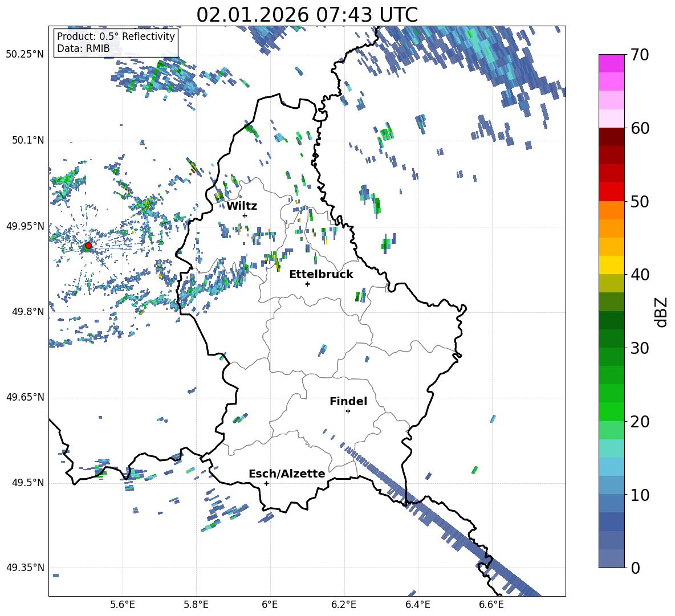Viewport: 675px width, 616px height.
Task: Pick the yellow swatch above 40 dBZ
Action: pos(611,265)
